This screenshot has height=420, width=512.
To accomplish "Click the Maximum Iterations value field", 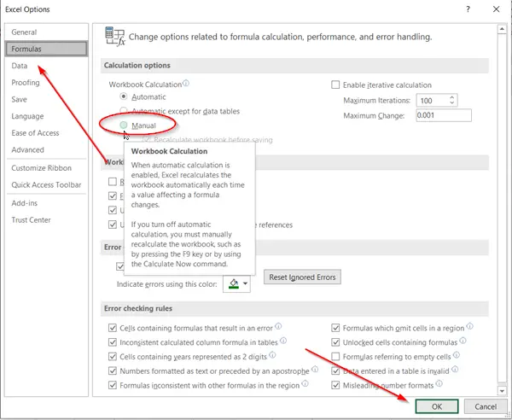I will point(432,100).
